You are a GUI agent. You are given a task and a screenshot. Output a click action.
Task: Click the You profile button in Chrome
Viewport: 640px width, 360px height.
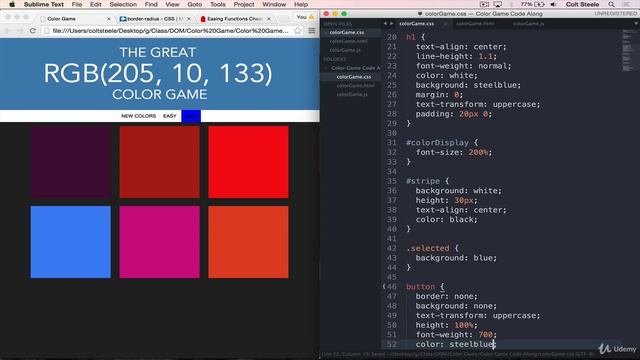point(305,17)
